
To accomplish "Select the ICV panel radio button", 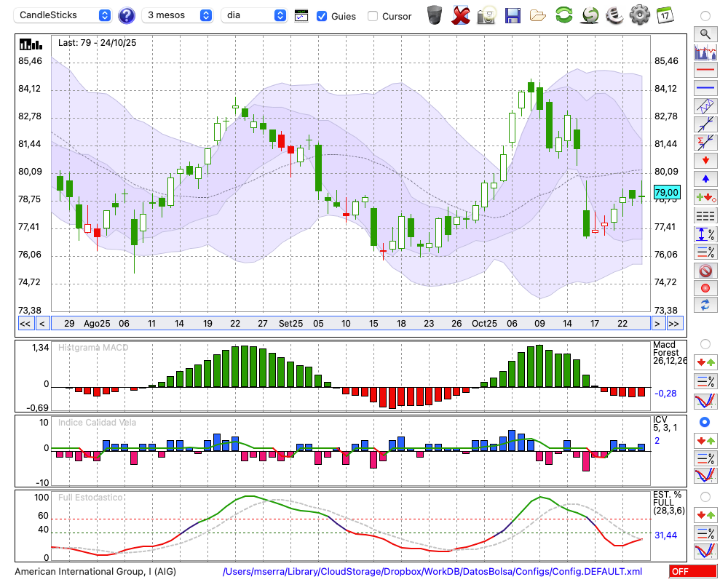I will click(x=705, y=422).
